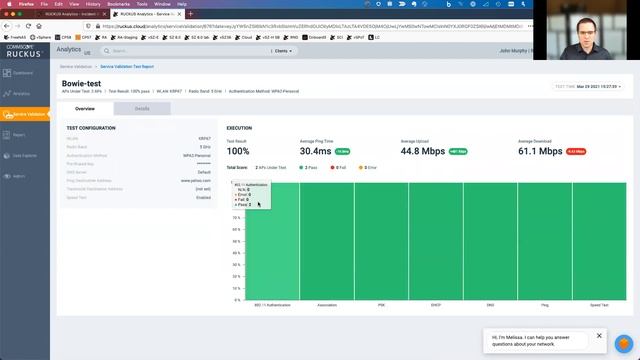Open the Apple menu
640x360 pixels.
tap(9, 4)
